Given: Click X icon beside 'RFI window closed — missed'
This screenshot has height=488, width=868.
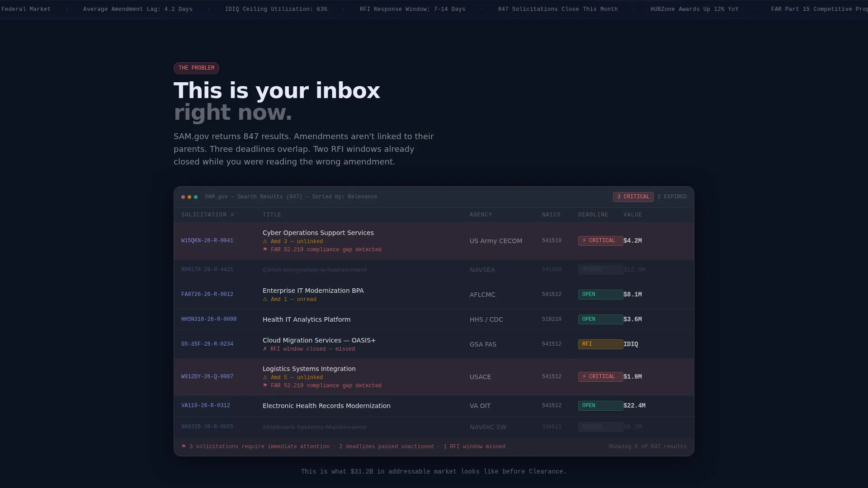Looking at the screenshot, I should (x=265, y=349).
